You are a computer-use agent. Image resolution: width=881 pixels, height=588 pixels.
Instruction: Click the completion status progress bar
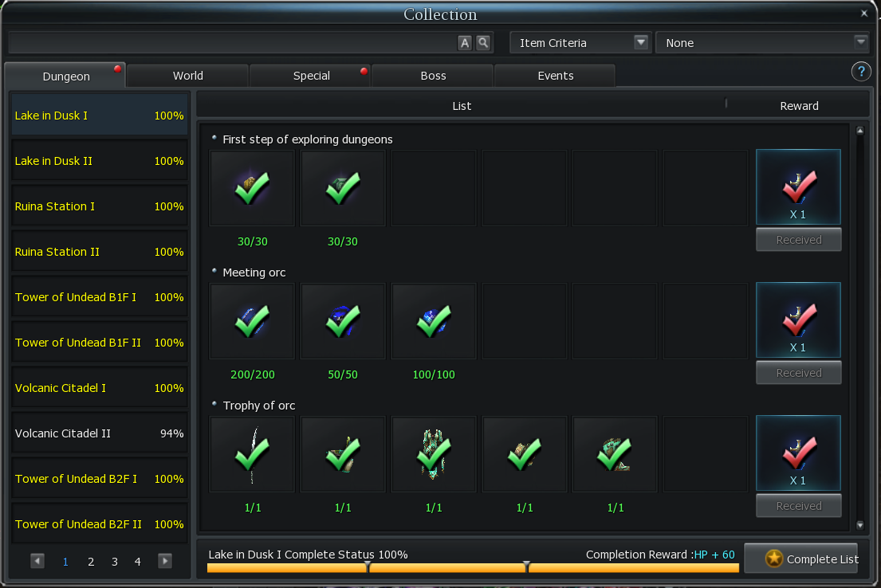pyautogui.click(x=472, y=568)
